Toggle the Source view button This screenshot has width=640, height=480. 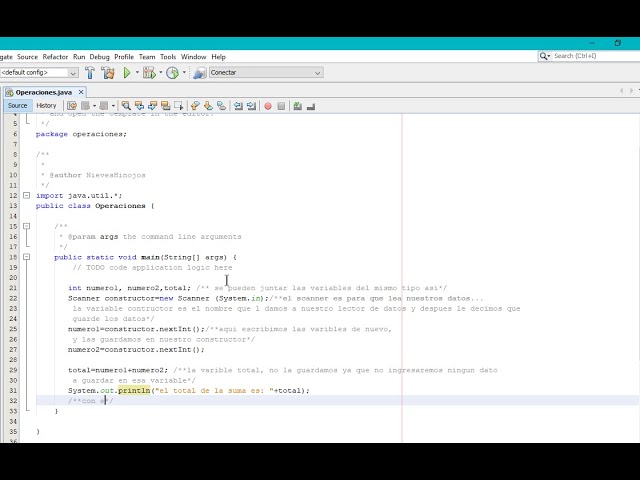[18, 106]
